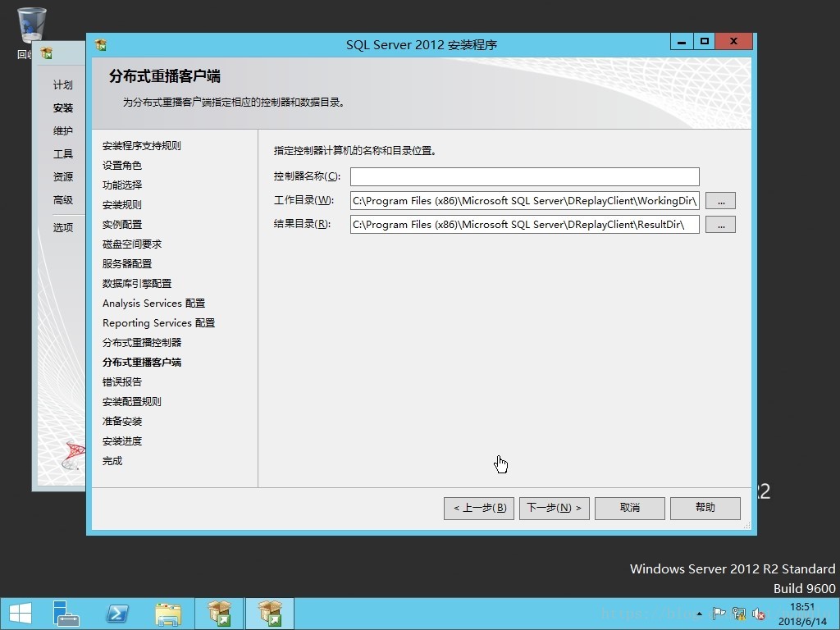This screenshot has height=630, width=840.
Task: Click the Action Center flag tray icon
Action: tap(719, 614)
